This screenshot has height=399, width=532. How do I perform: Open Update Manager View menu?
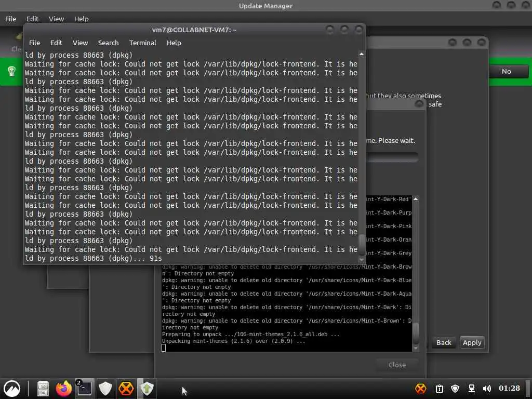[x=56, y=19]
